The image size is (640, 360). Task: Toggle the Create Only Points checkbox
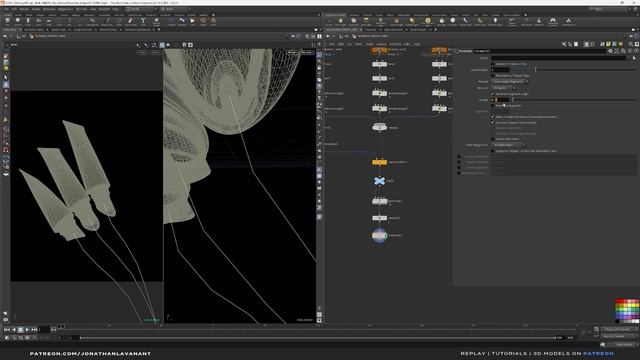(x=493, y=139)
